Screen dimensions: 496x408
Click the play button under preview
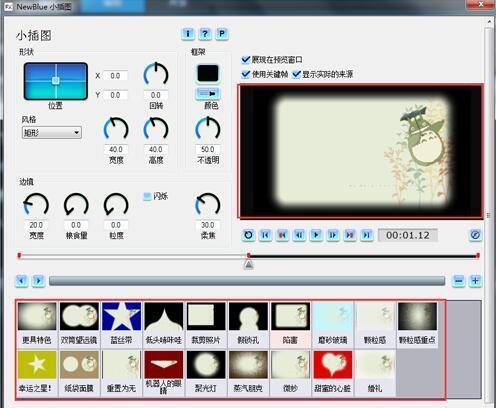tap(316, 235)
